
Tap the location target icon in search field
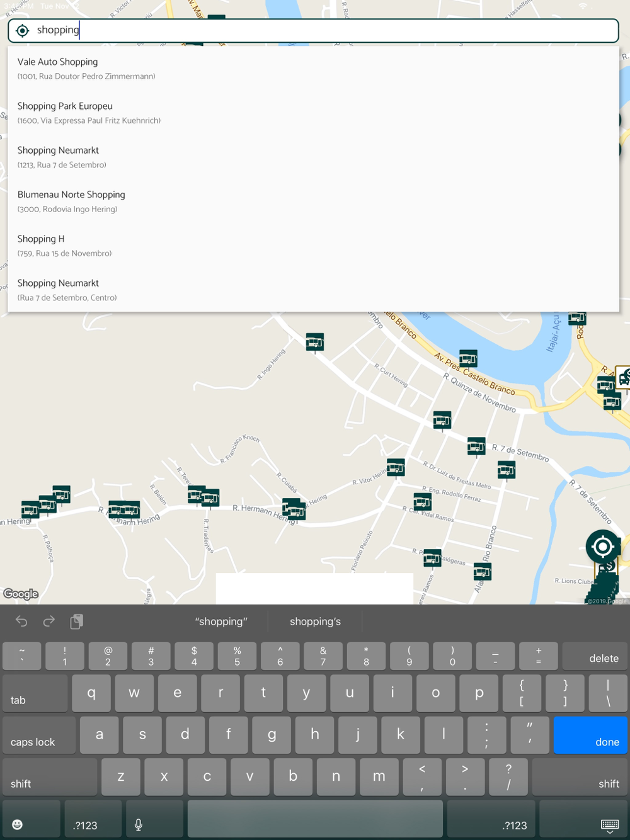point(23,30)
